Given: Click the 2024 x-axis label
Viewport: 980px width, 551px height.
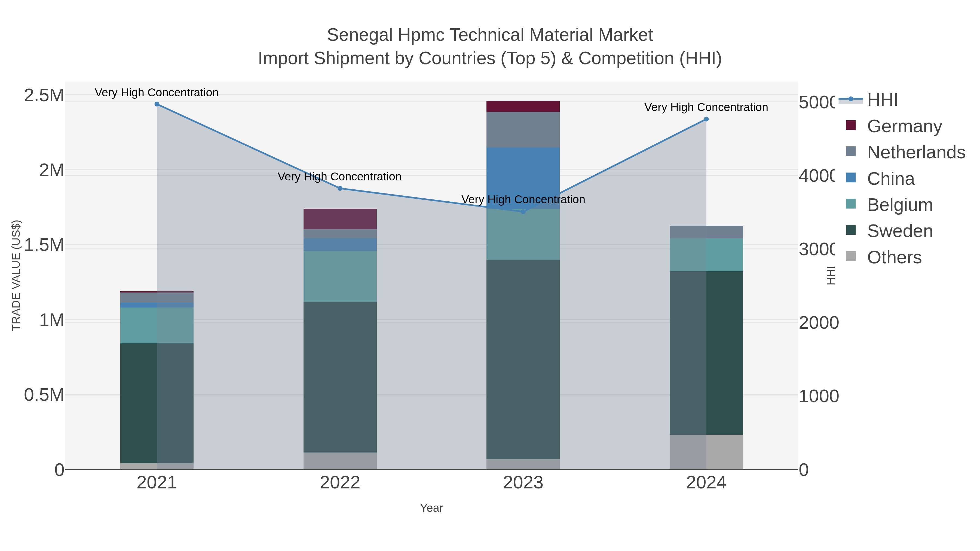Looking at the screenshot, I should pyautogui.click(x=706, y=483).
